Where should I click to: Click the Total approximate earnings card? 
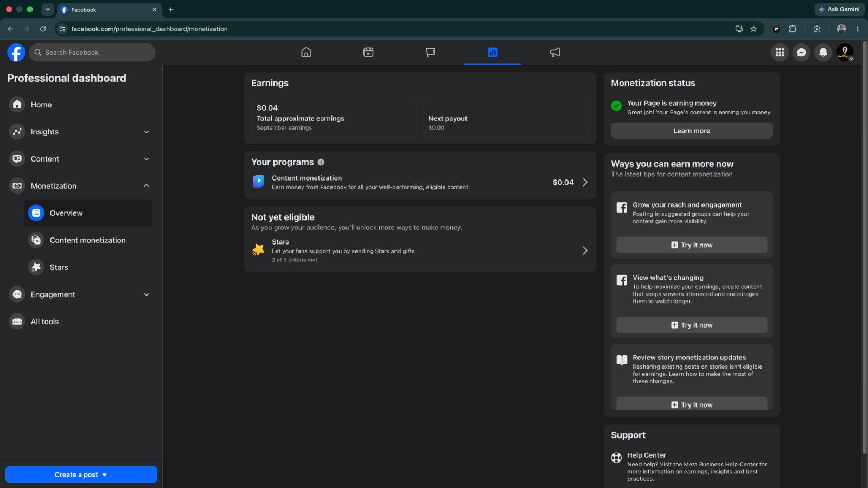coord(334,117)
